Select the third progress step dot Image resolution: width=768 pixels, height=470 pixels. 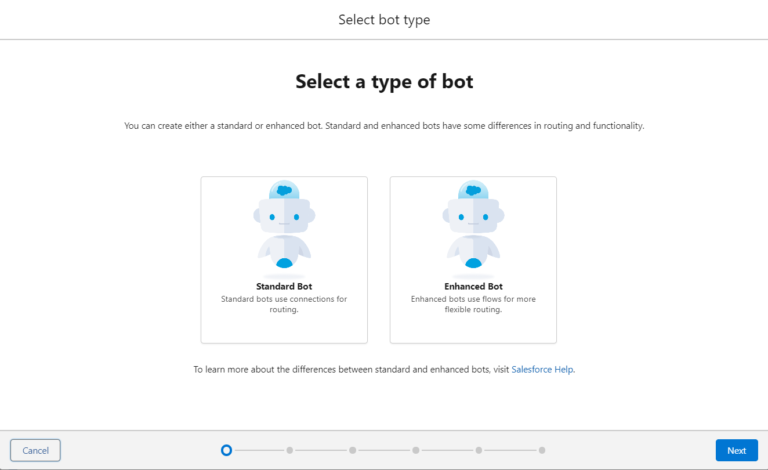353,450
